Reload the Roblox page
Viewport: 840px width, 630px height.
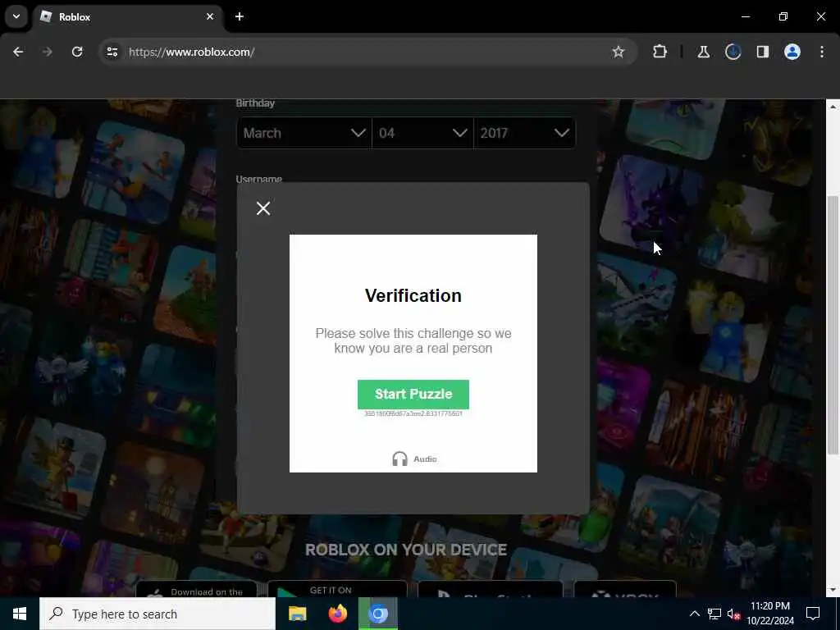tap(77, 52)
